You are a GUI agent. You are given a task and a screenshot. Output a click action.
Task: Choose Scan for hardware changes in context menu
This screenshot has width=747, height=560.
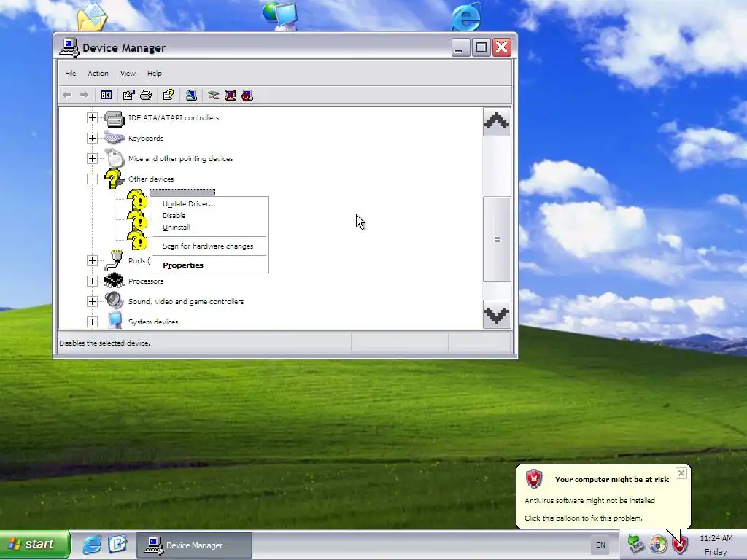coord(209,246)
